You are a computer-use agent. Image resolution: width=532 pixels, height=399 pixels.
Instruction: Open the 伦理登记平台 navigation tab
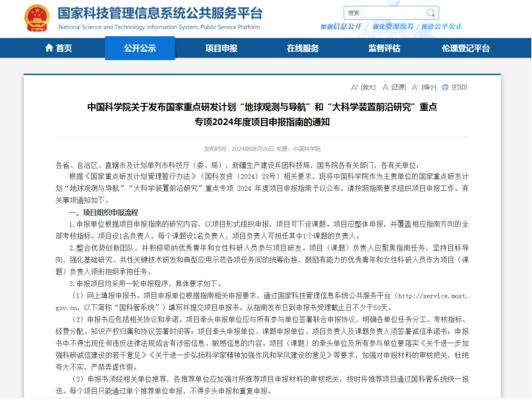point(465,48)
